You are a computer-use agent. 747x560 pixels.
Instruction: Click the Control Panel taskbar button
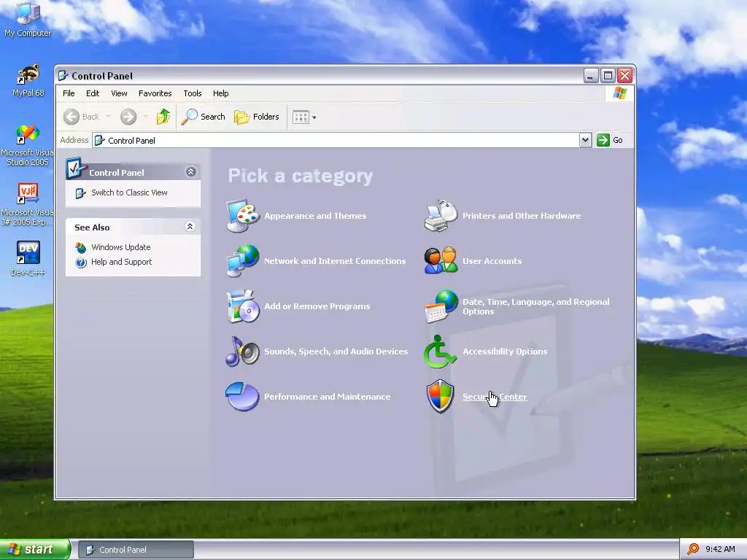[x=136, y=550]
